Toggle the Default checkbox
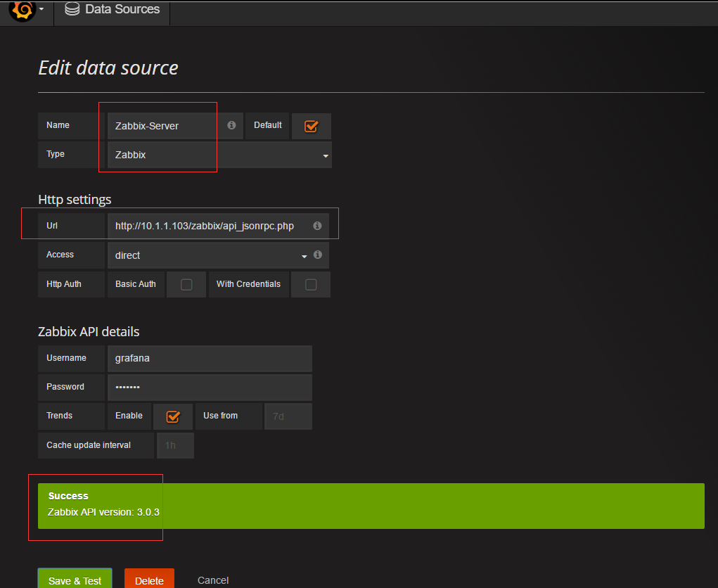 312,126
